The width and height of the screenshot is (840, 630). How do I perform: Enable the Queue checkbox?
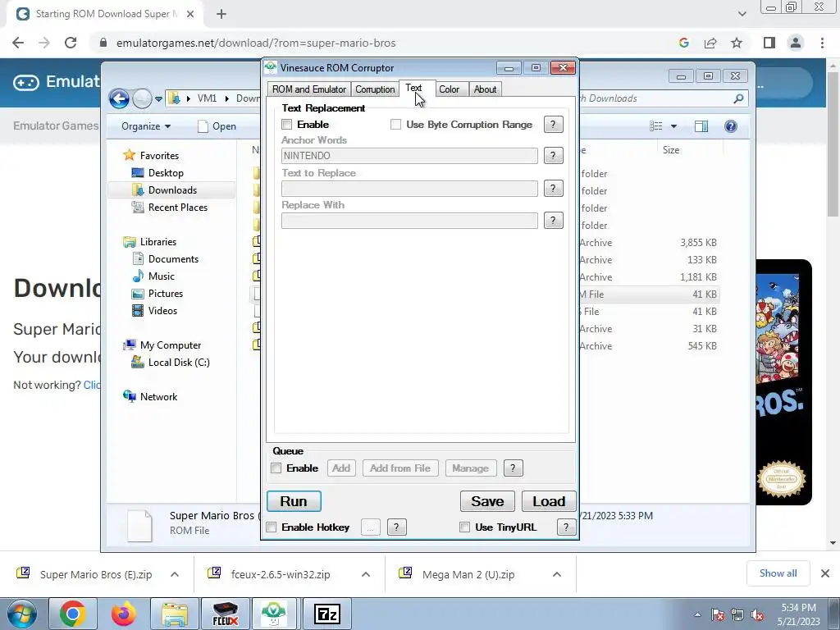[x=276, y=468]
